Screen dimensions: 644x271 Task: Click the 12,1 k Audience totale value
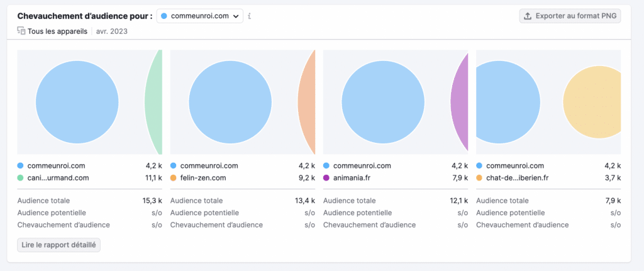pos(458,201)
